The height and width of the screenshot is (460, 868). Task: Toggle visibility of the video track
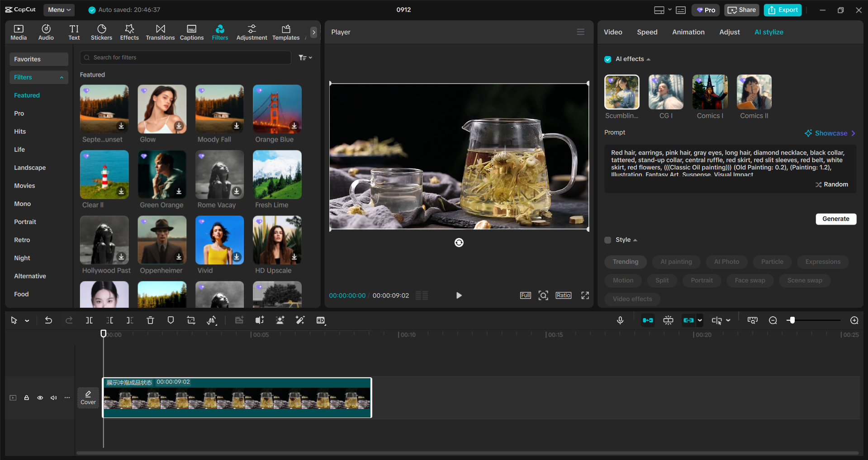pos(40,398)
